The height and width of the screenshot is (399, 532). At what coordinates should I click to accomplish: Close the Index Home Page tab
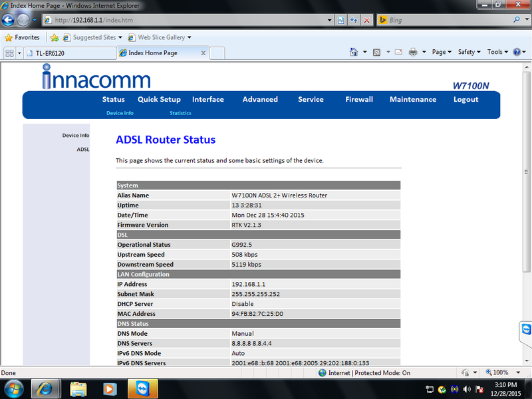point(203,53)
